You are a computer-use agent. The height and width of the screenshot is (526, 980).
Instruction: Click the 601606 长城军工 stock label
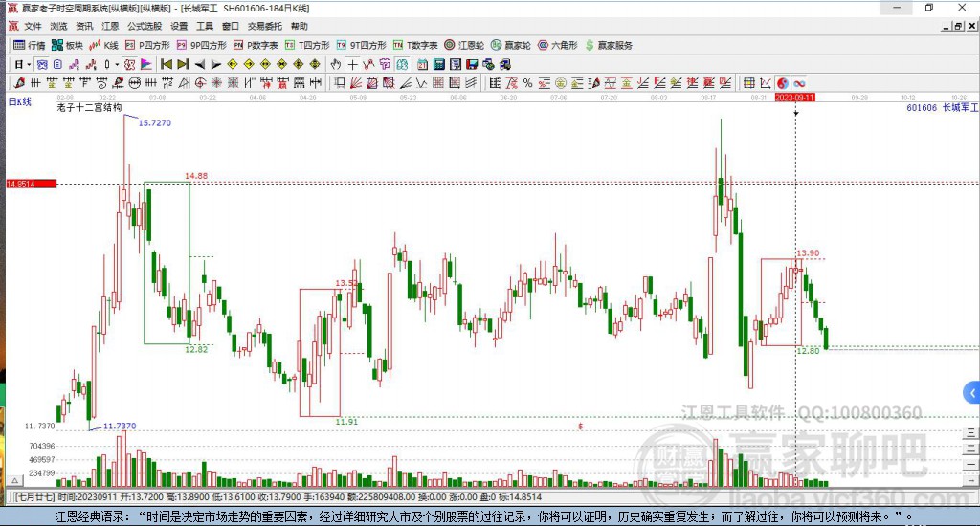click(x=943, y=107)
